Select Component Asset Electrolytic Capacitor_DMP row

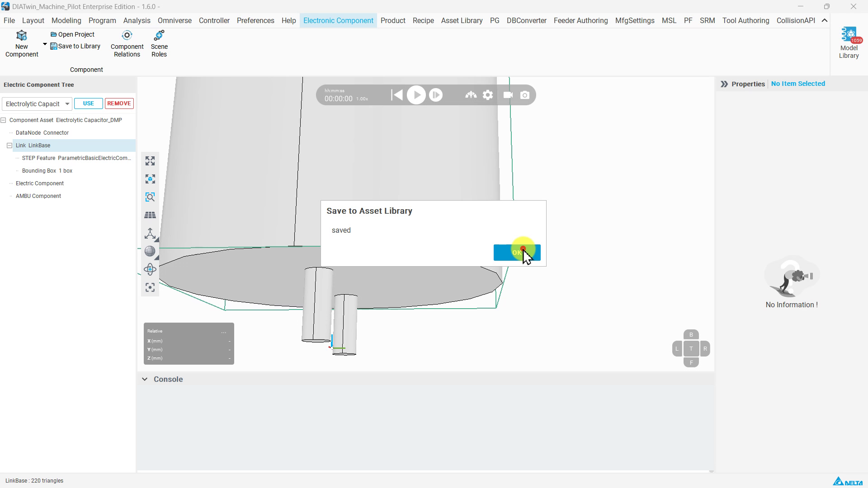[x=66, y=120]
